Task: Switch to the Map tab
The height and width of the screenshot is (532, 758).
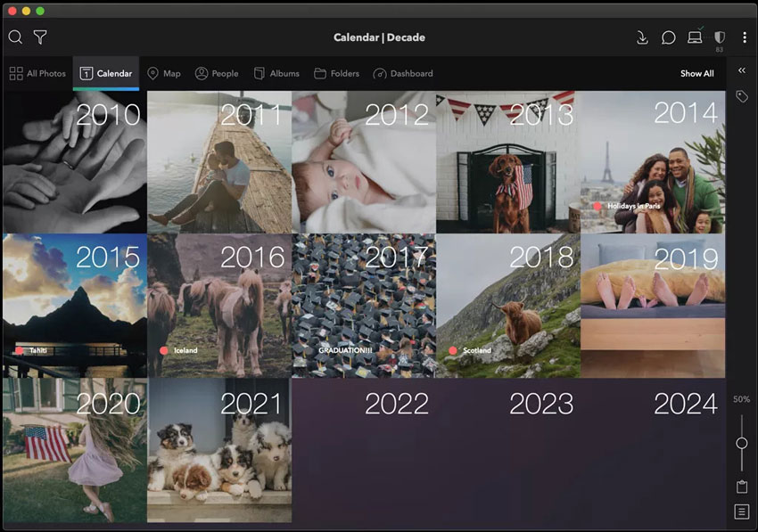Action: pos(164,73)
